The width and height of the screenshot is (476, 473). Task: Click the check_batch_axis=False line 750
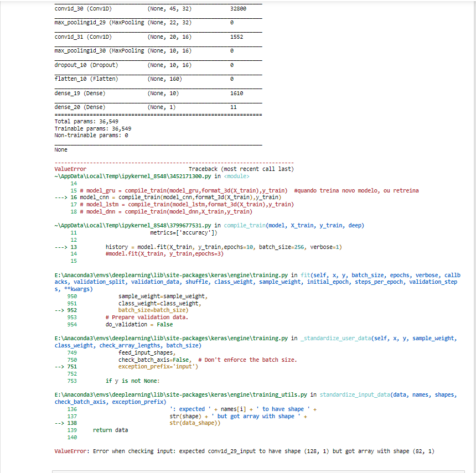click(208, 360)
